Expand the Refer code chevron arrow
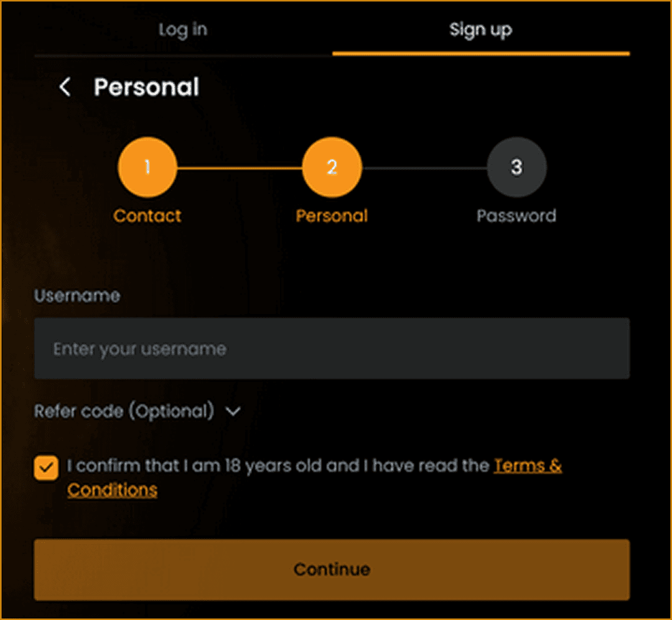The height and width of the screenshot is (620, 672). [x=233, y=411]
